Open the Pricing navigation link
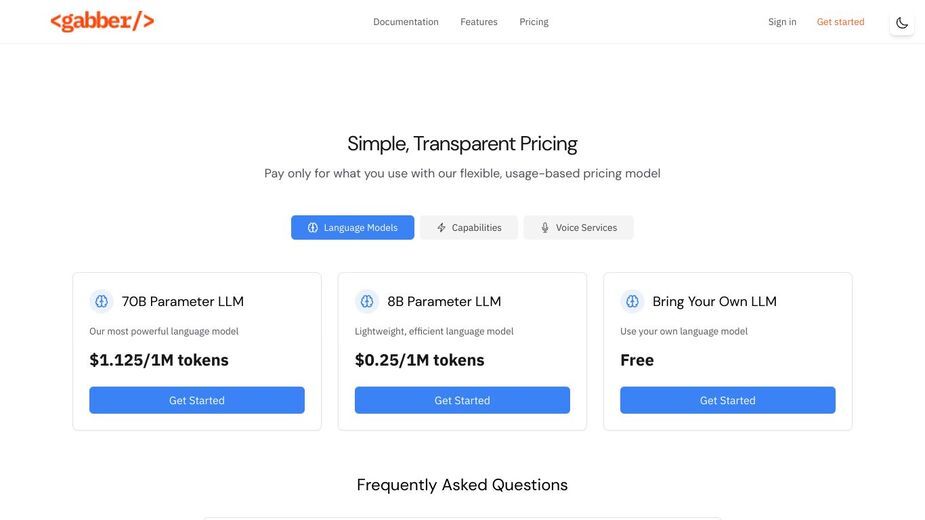 [534, 22]
